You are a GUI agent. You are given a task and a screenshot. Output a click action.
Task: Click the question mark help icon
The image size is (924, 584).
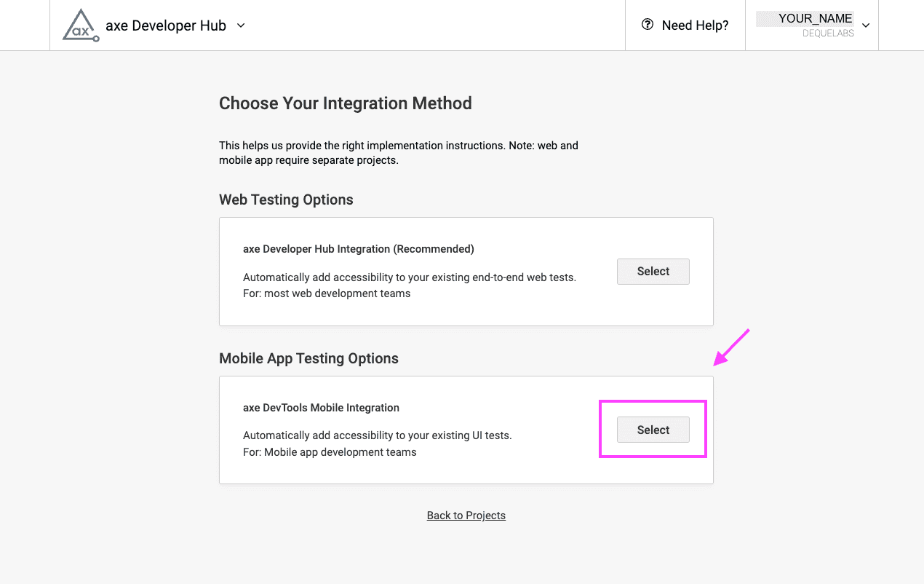(x=647, y=25)
